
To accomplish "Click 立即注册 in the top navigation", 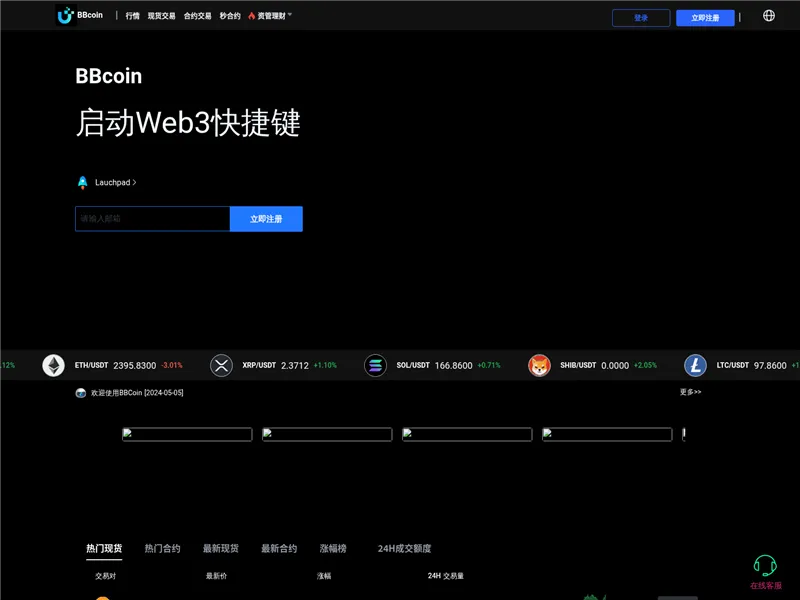I will (x=705, y=18).
